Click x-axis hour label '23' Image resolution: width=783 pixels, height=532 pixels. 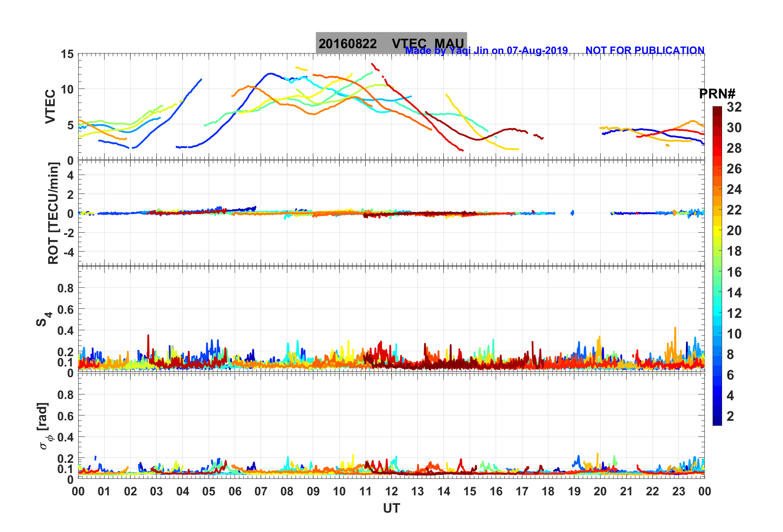point(679,491)
